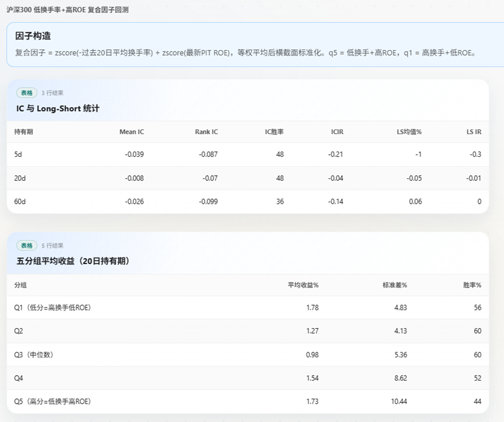Click the 分组 column header
The width and height of the screenshot is (504, 422).
pyautogui.click(x=20, y=285)
